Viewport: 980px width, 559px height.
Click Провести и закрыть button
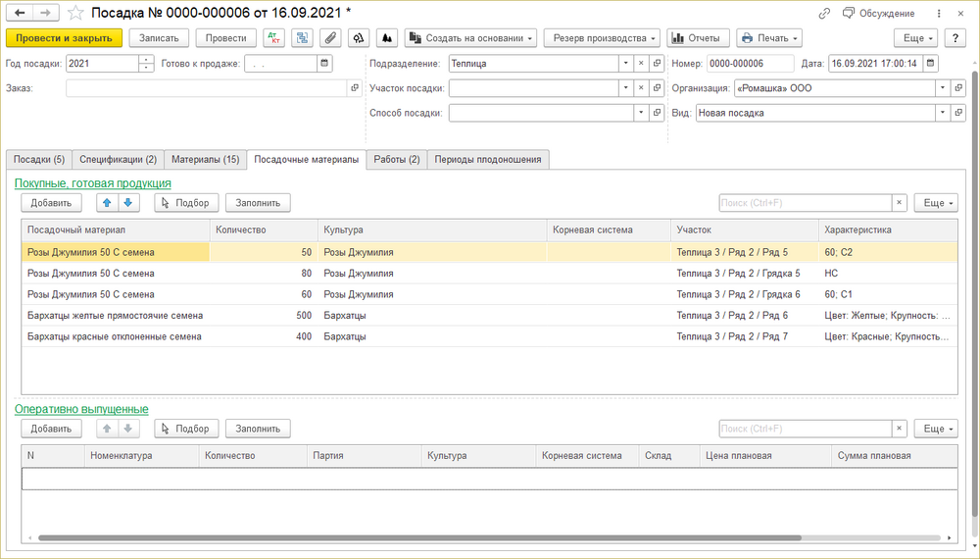64,37
